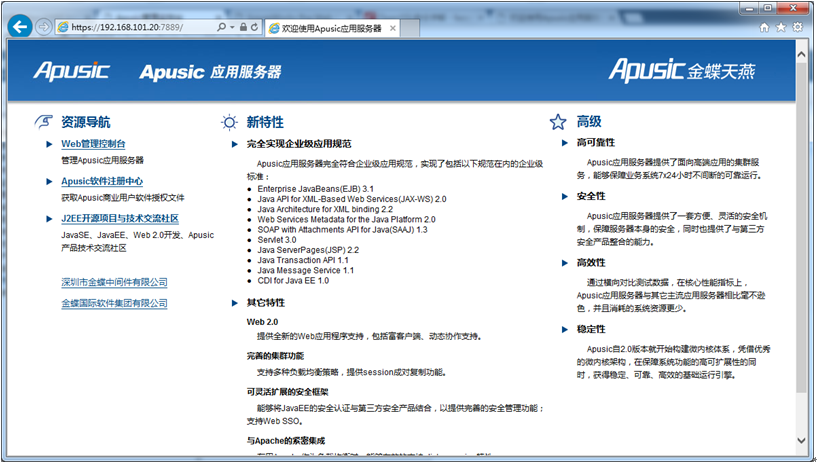This screenshot has width=817, height=464.
Task: Open 金蝶国际软件集团有限公司 link
Action: 114,303
